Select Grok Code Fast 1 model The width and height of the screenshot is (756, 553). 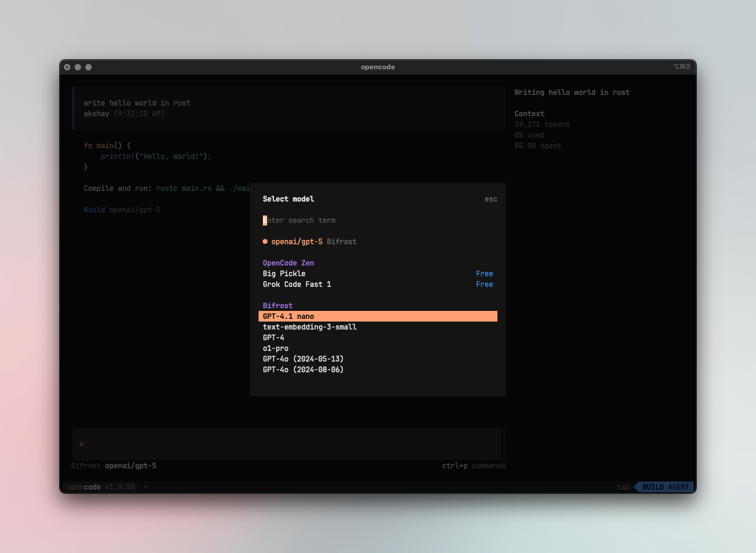(x=297, y=284)
